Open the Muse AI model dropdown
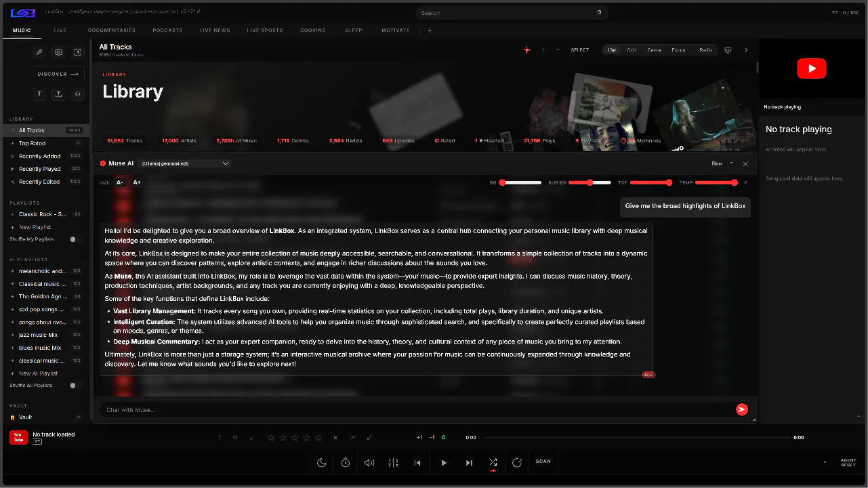Screen dimensions: 868x488 click(x=184, y=163)
